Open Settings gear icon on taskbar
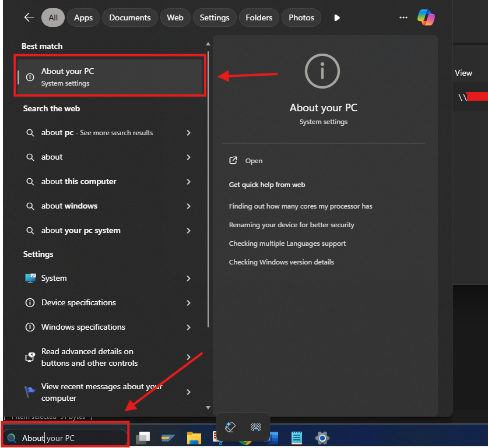The width and height of the screenshot is (488, 448). coord(322,438)
